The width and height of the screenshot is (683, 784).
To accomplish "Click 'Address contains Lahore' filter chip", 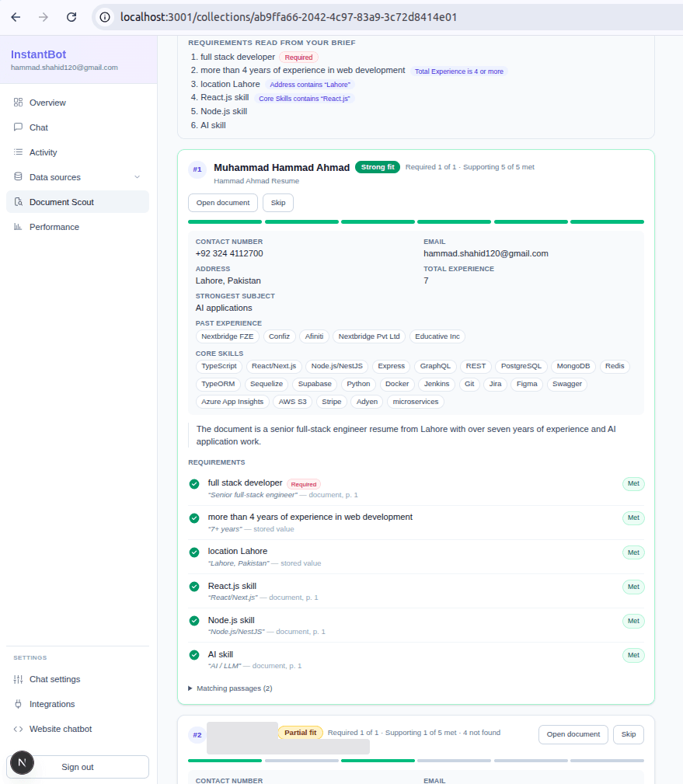I will (310, 85).
